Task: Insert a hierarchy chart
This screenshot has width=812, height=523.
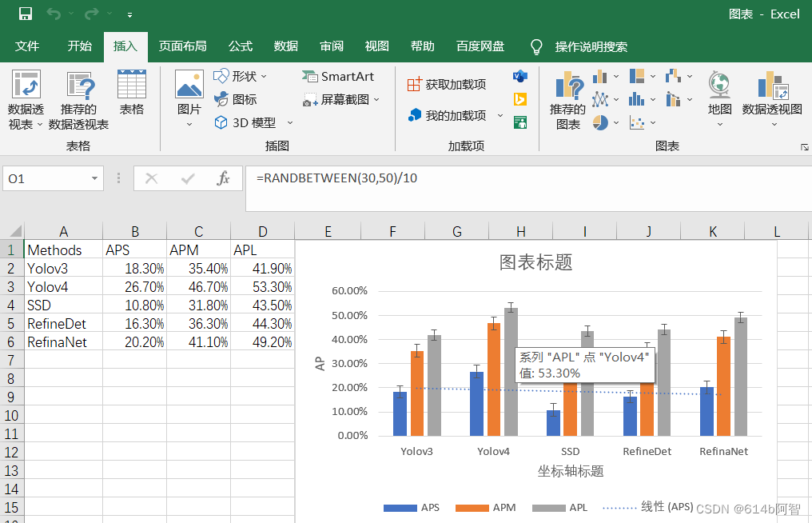Action: pyautogui.click(x=642, y=76)
